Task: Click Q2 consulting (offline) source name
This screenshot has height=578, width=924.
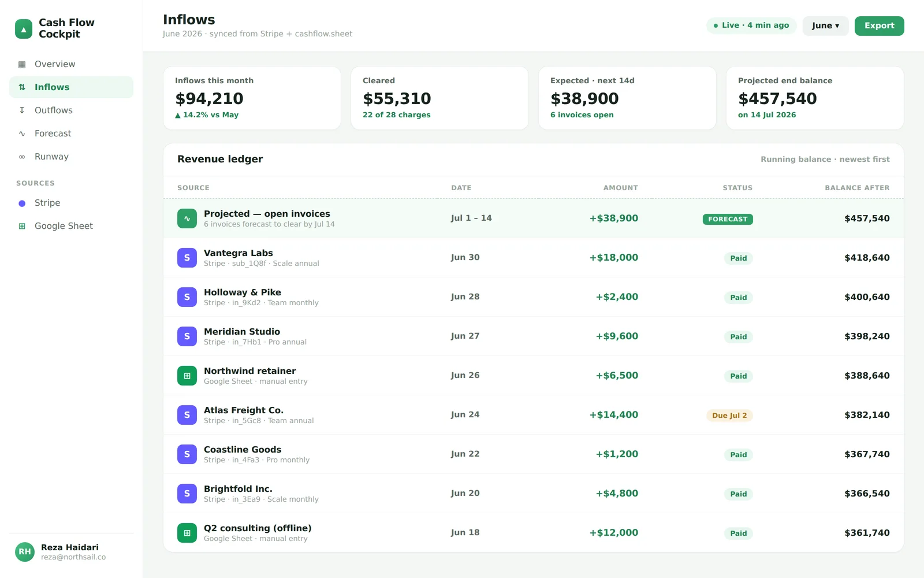Action: pyautogui.click(x=258, y=528)
